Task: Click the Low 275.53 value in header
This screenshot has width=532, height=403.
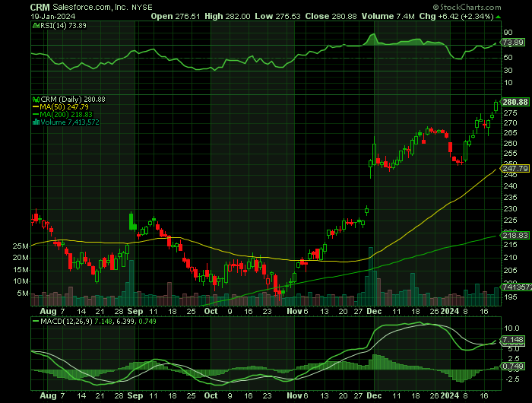Action: tap(277, 16)
